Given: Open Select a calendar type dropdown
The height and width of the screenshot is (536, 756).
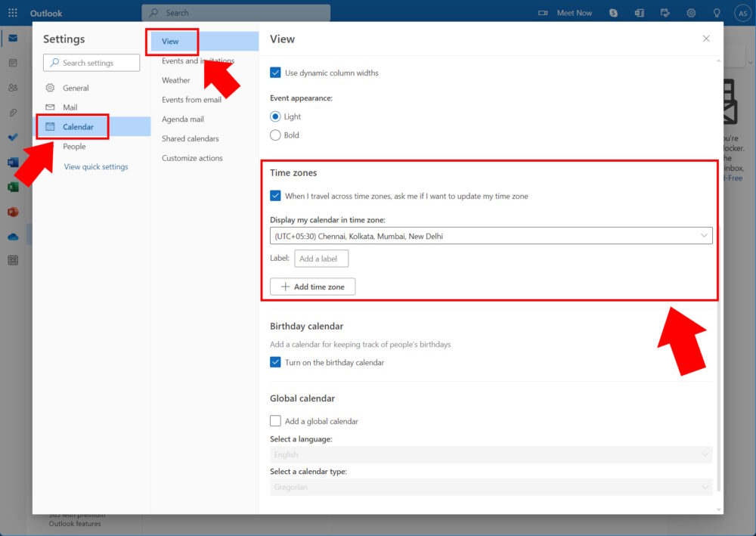Looking at the screenshot, I should [491, 487].
